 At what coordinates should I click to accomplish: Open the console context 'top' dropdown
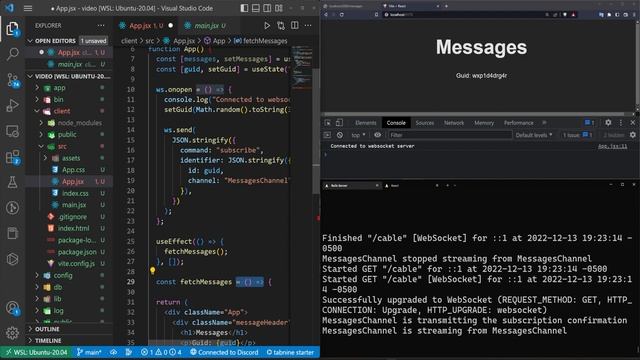coord(358,135)
